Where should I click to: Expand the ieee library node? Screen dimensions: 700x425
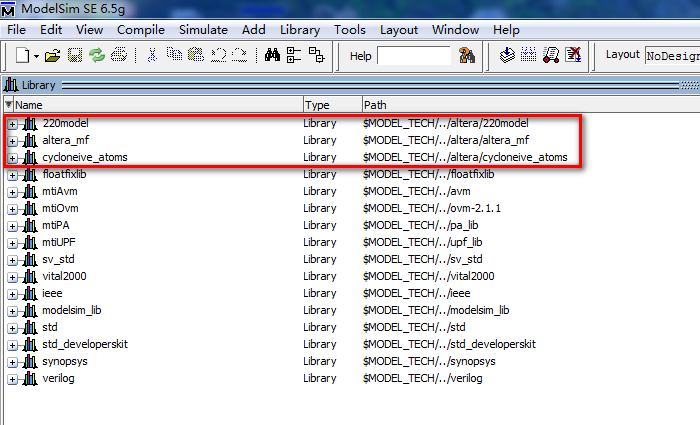click(x=12, y=294)
